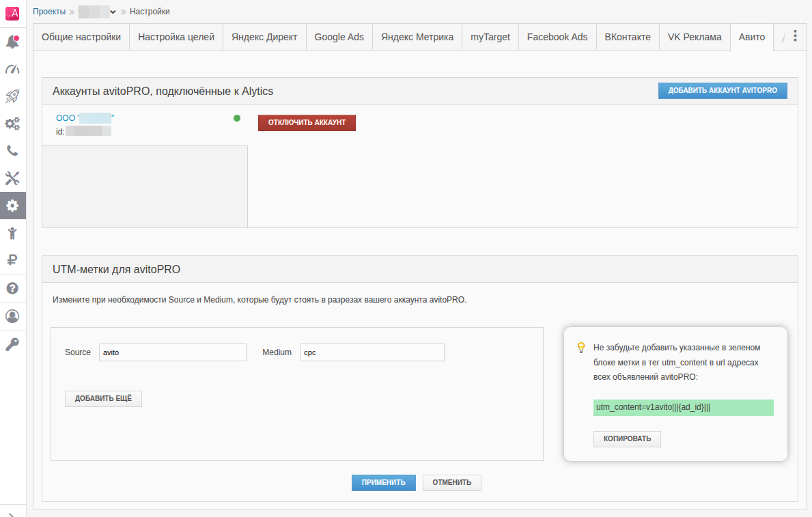The height and width of the screenshot is (517, 812).
Task: Open the Проекты breadcrumb link
Action: click(x=49, y=12)
